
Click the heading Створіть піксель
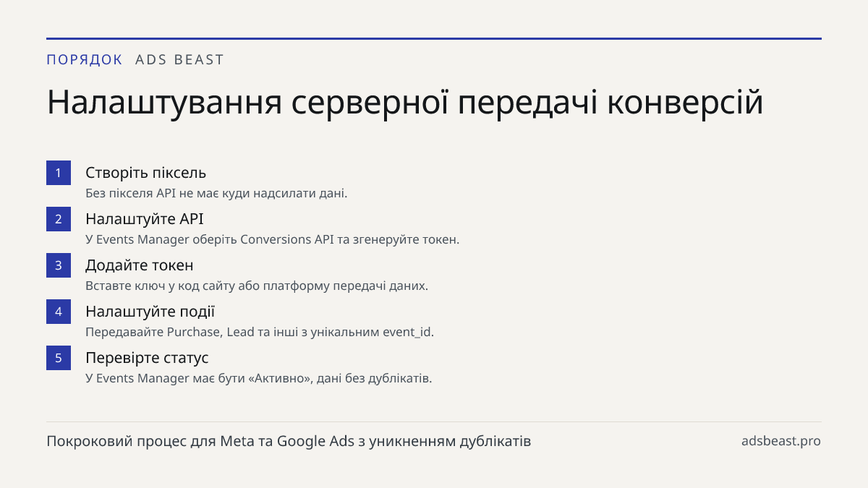point(146,173)
